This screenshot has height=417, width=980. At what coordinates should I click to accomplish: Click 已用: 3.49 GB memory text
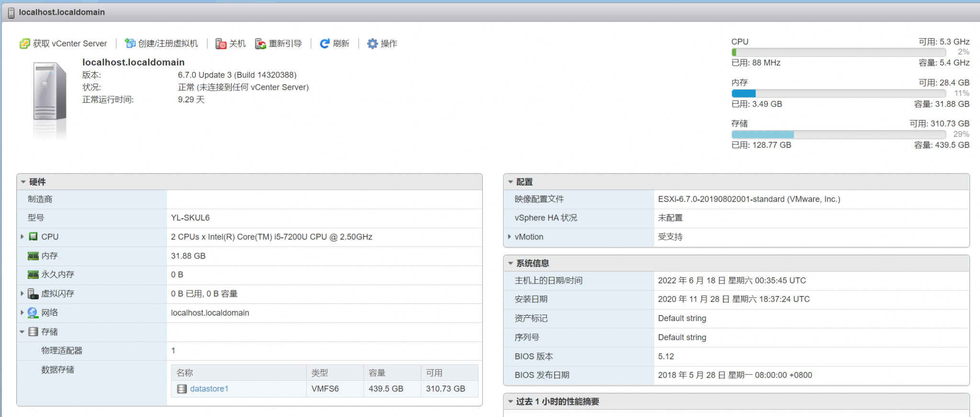pos(757,104)
